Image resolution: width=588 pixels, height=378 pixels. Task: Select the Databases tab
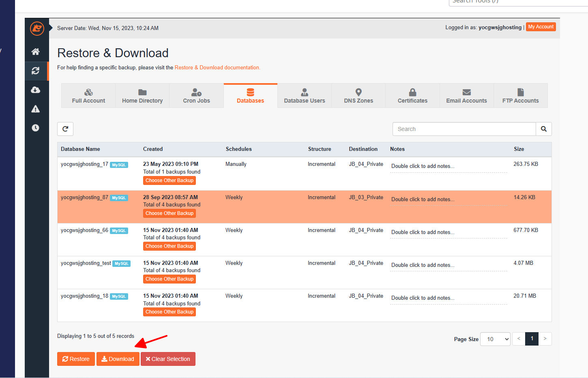click(x=251, y=96)
